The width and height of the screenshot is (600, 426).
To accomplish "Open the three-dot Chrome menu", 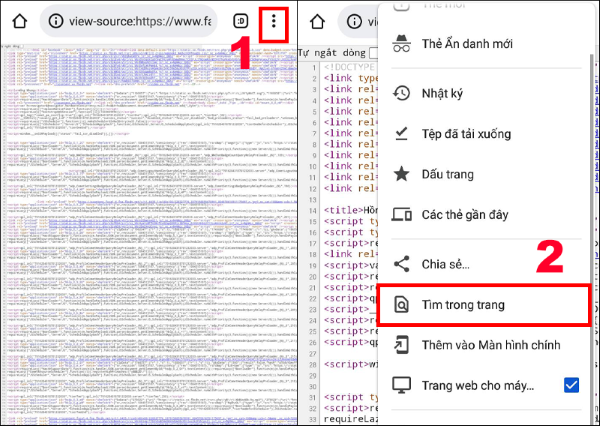I will point(273,21).
